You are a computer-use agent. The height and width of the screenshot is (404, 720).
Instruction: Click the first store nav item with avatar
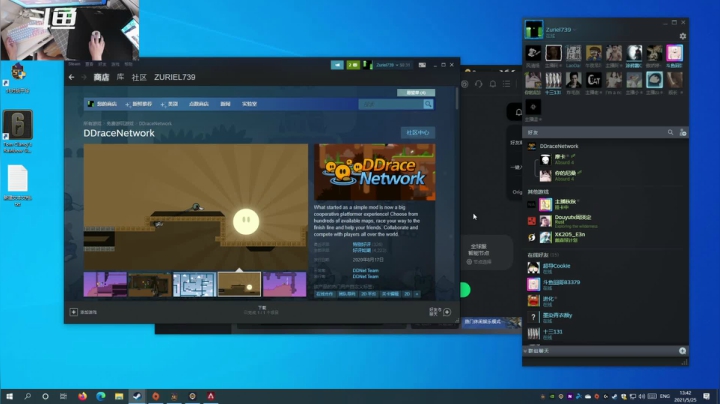point(102,104)
